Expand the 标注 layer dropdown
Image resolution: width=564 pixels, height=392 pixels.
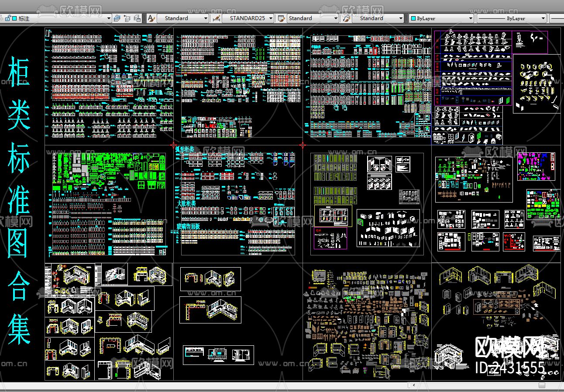pos(109,18)
